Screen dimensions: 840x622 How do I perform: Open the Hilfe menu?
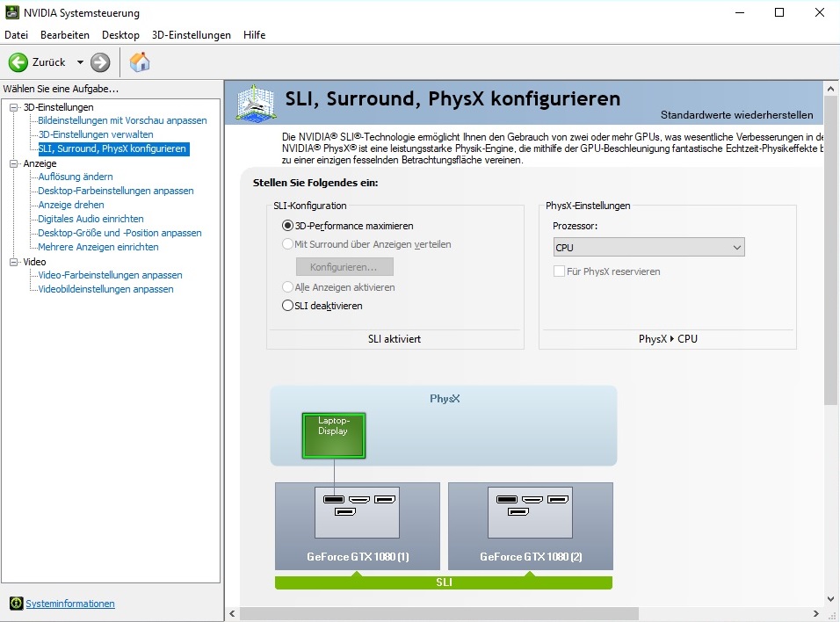[255, 35]
